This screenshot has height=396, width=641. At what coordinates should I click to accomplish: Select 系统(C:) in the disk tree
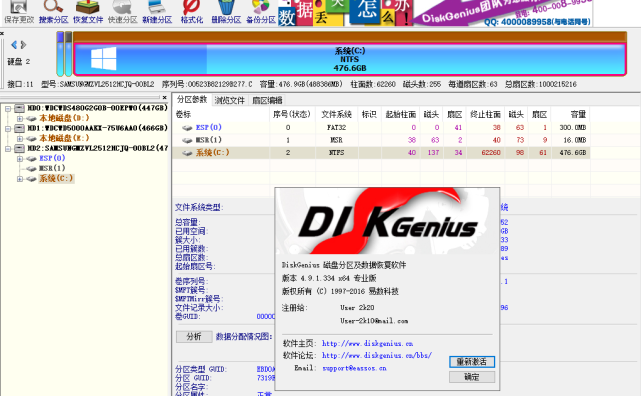(56, 179)
